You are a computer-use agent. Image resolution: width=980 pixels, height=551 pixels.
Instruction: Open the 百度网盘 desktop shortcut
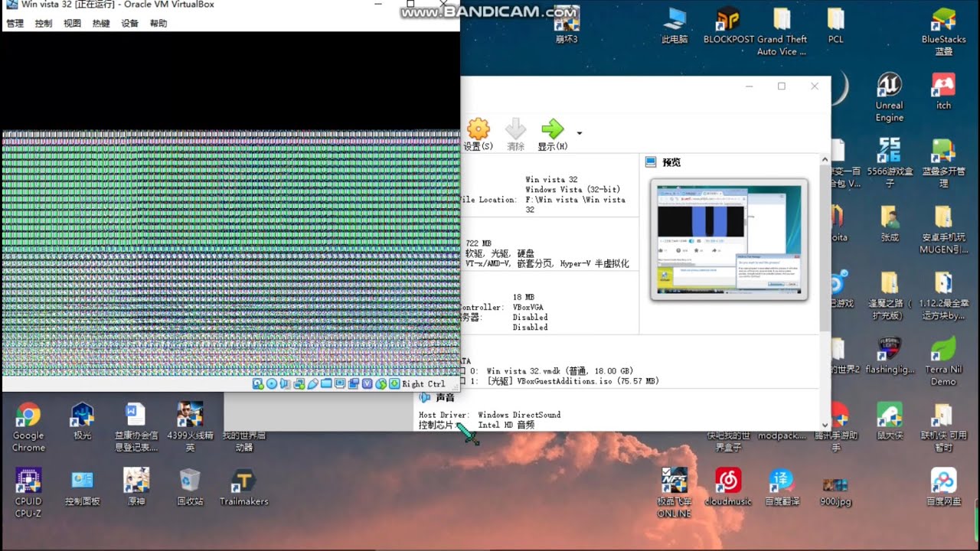coord(943,487)
